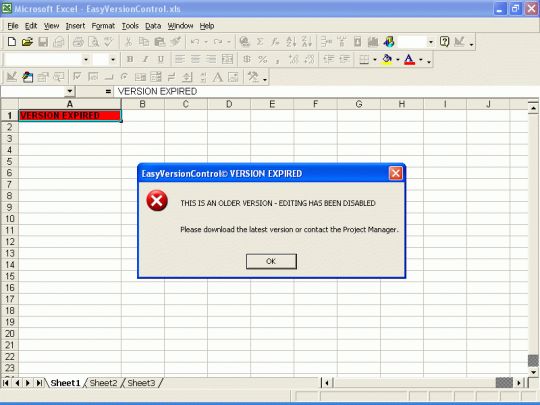Click the Paste clipboard icon
Image resolution: width=540 pixels, height=405 pixels.
click(x=159, y=42)
